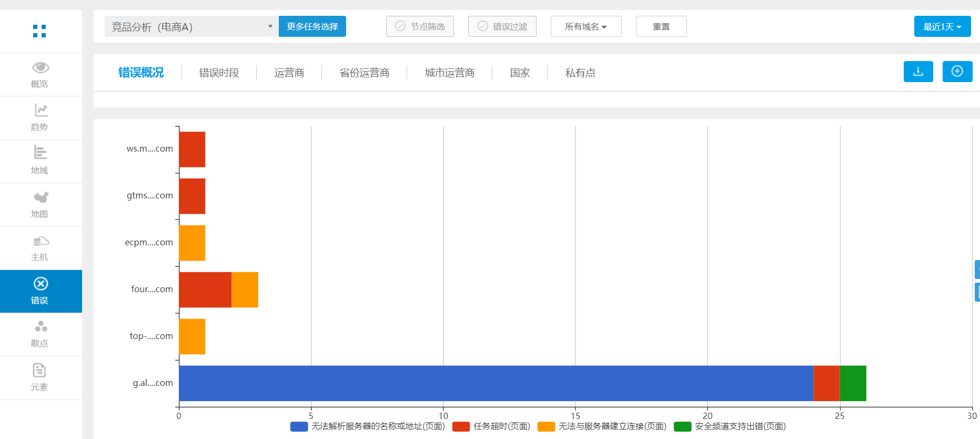Click the grid menu icon in sidebar
This screenshot has width=980, height=439.
[39, 31]
